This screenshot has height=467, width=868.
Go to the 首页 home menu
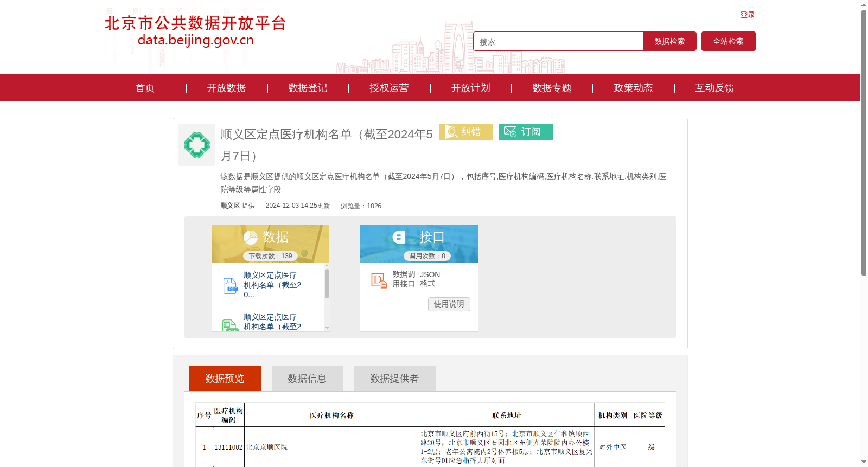[x=145, y=88]
